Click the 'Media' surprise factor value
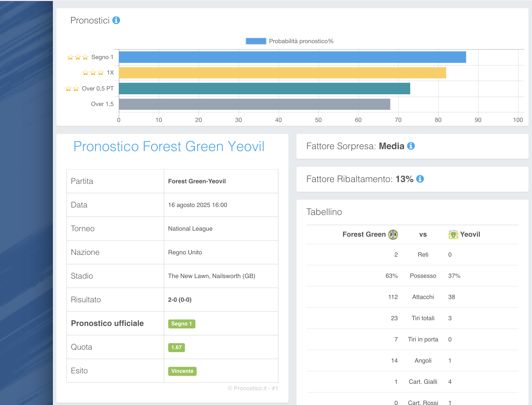This screenshot has height=405, width=532. click(x=392, y=146)
